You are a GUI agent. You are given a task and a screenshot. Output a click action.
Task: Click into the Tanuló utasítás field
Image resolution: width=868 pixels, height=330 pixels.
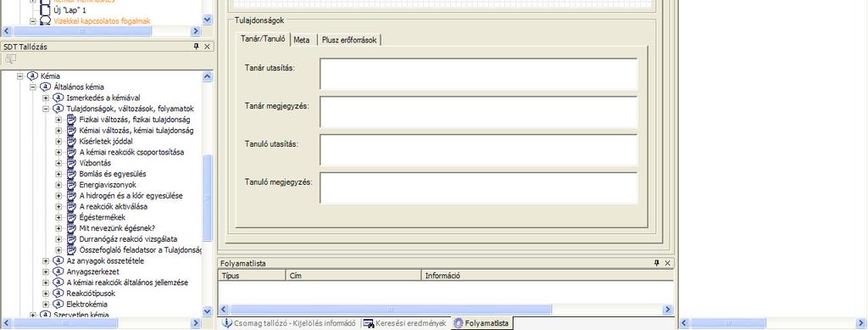tap(479, 150)
